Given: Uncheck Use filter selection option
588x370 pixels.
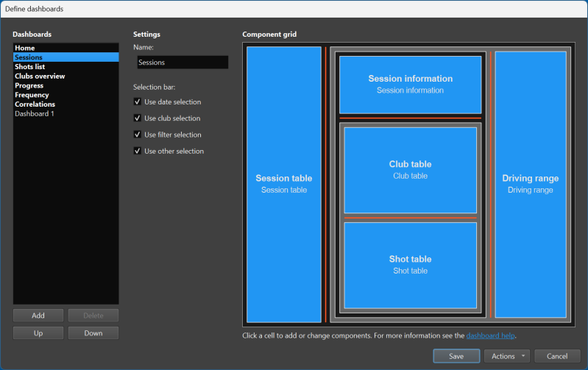Looking at the screenshot, I should 137,135.
